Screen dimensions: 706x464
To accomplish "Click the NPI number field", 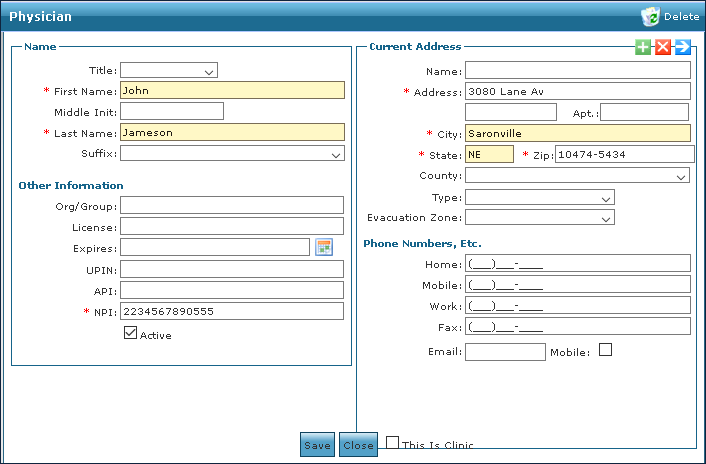I will coord(231,311).
